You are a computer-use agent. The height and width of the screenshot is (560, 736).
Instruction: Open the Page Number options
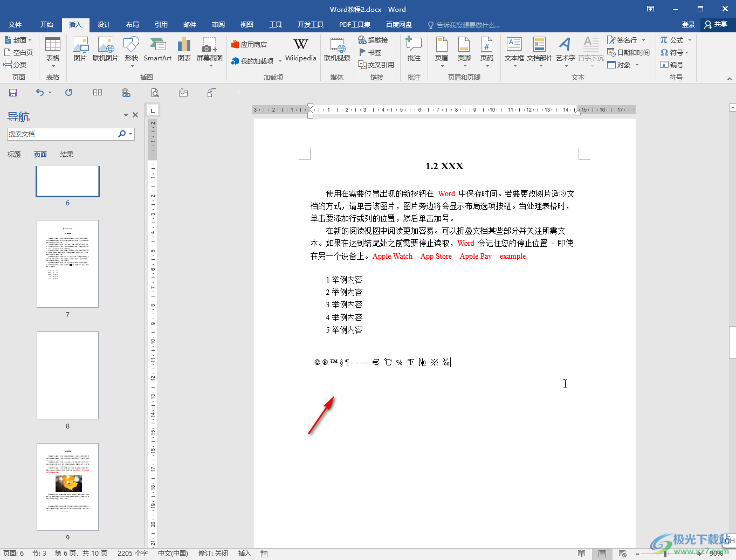tap(487, 51)
